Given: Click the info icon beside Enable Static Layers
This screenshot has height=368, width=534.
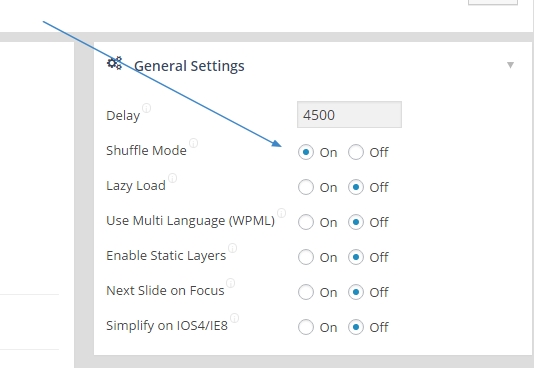Looking at the screenshot, I should 232,248.
